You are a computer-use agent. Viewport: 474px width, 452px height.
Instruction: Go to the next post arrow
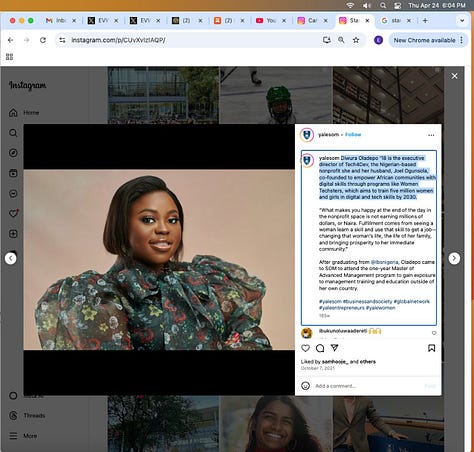[454, 258]
